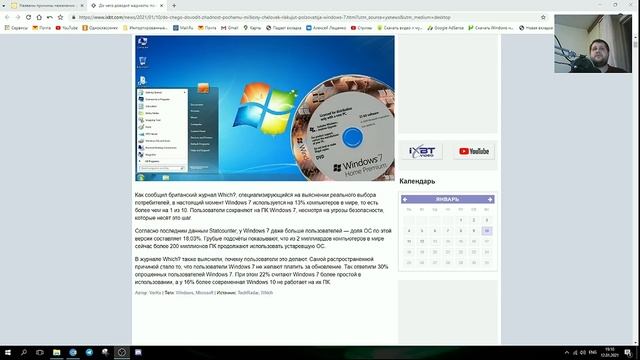The height and width of the screenshot is (360, 640).
Task: Open the volume icon in system tray
Action: click(x=583, y=353)
